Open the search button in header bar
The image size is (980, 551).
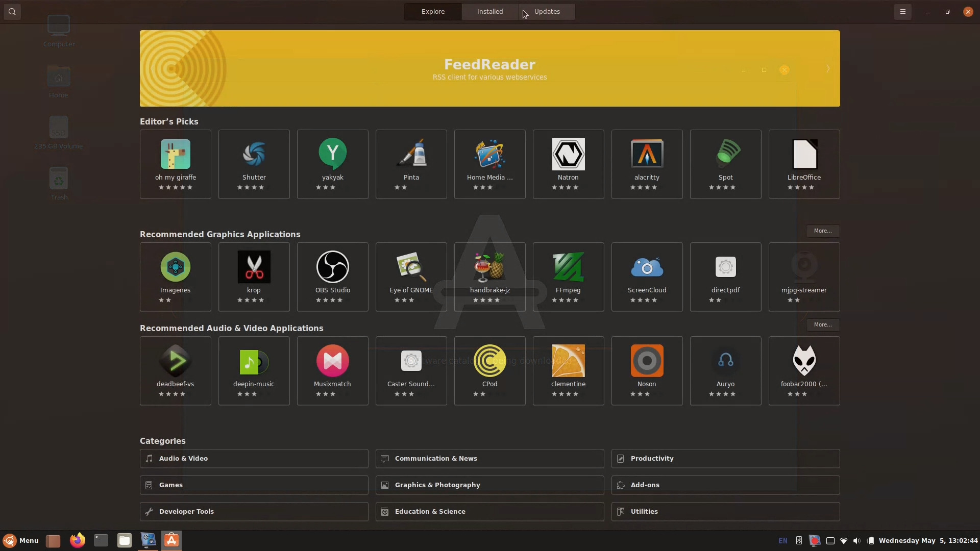(12, 11)
